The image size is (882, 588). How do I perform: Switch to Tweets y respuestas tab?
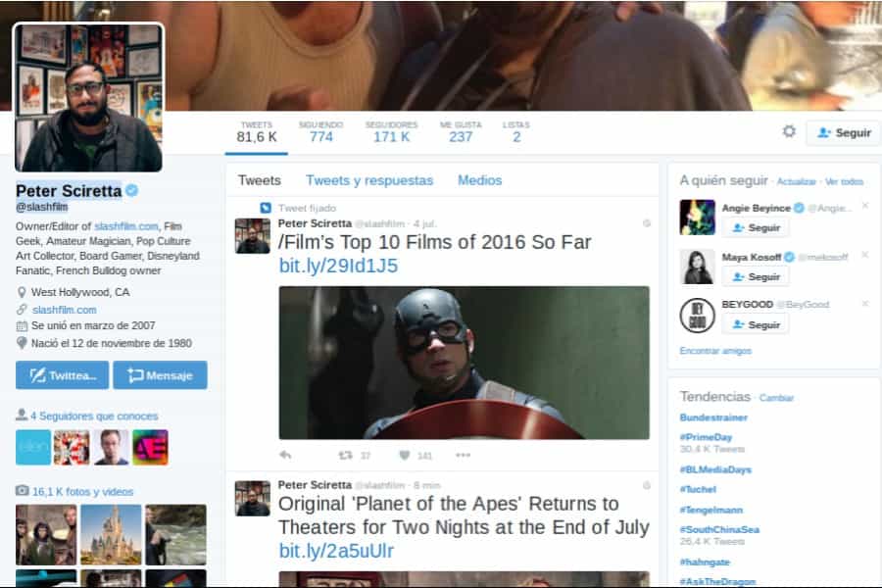click(369, 180)
